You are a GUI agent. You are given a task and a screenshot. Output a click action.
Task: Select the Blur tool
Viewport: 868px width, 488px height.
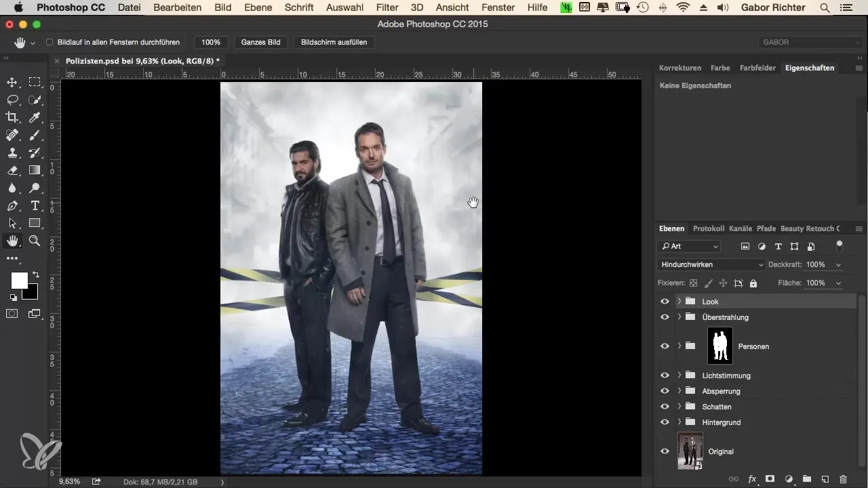pos(12,188)
